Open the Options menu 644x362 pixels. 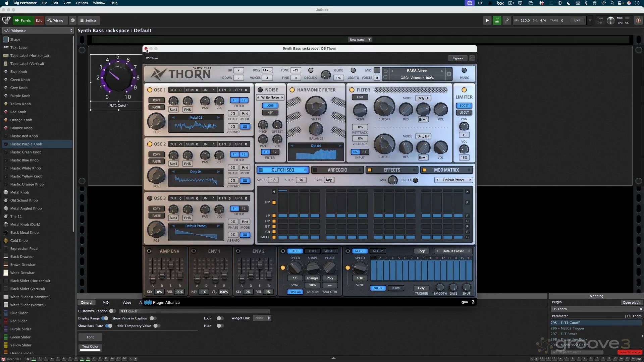click(82, 3)
